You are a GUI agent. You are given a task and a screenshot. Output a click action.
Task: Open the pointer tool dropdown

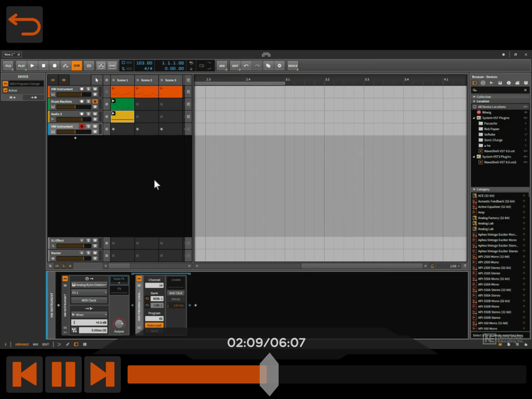[97, 80]
